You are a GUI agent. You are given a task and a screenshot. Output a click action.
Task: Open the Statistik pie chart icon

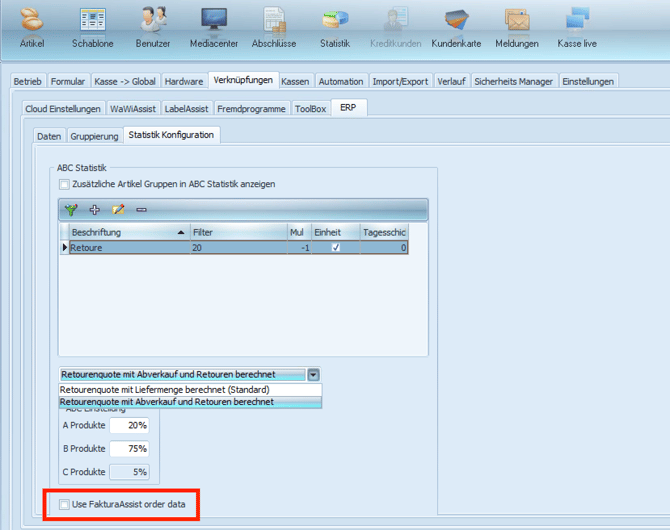(x=335, y=19)
